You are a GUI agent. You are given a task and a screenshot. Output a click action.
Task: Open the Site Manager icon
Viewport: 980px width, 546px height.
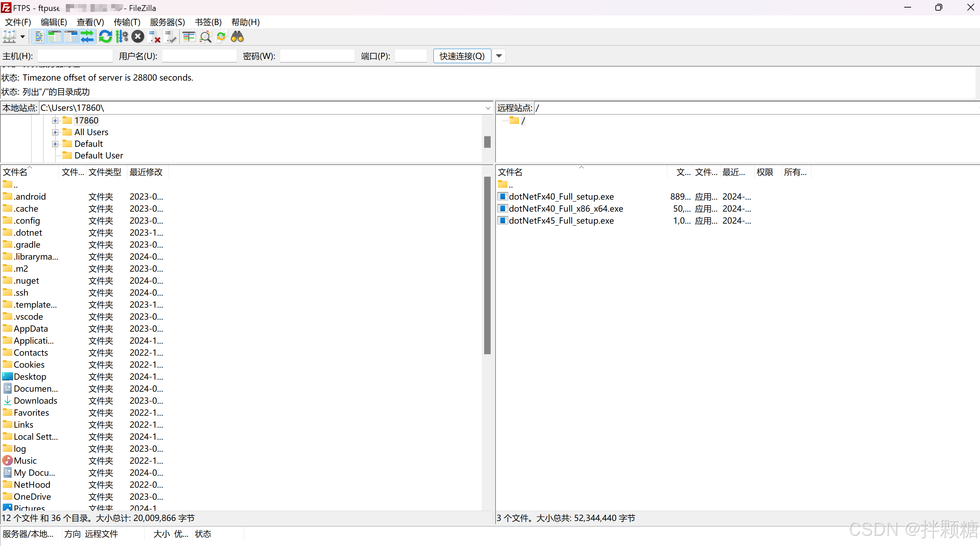point(9,37)
